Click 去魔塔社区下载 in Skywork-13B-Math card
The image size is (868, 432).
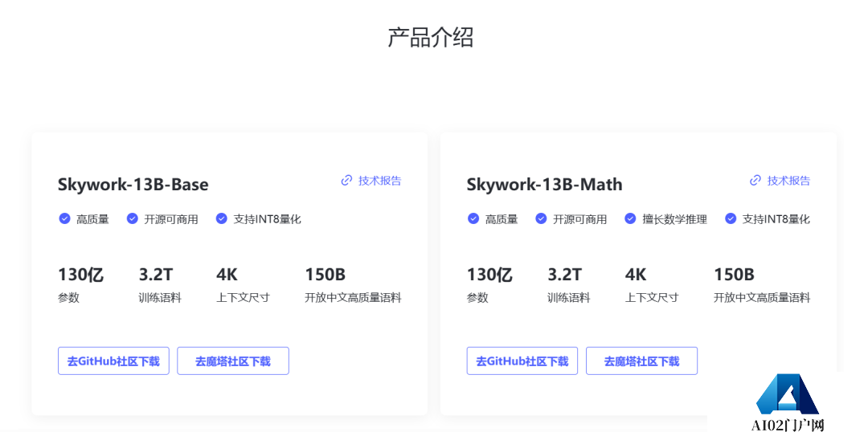pos(641,361)
